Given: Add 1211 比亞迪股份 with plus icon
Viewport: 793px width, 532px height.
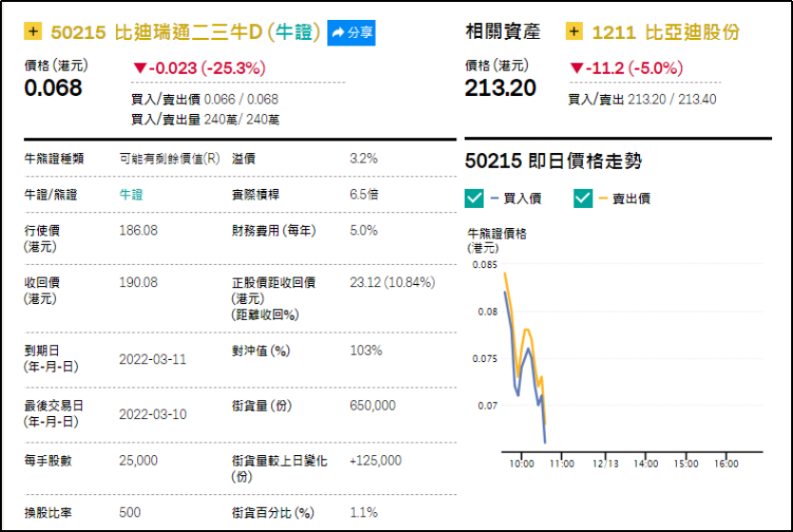Looking at the screenshot, I should (x=574, y=32).
